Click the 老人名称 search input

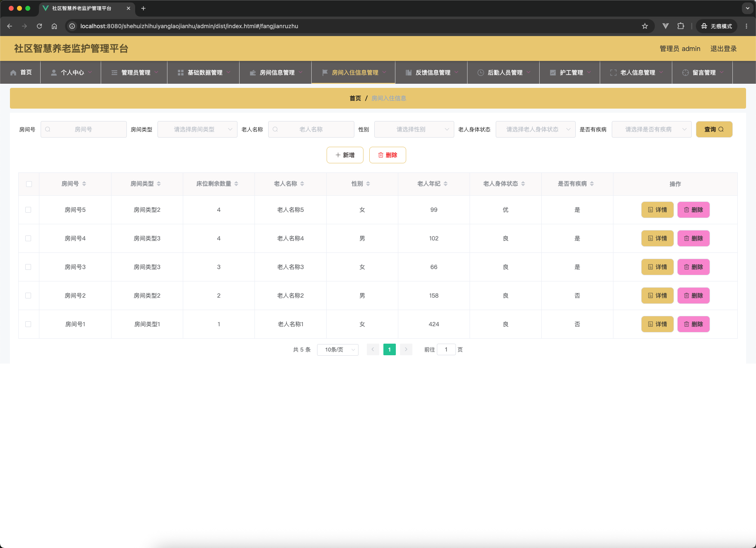pos(311,129)
